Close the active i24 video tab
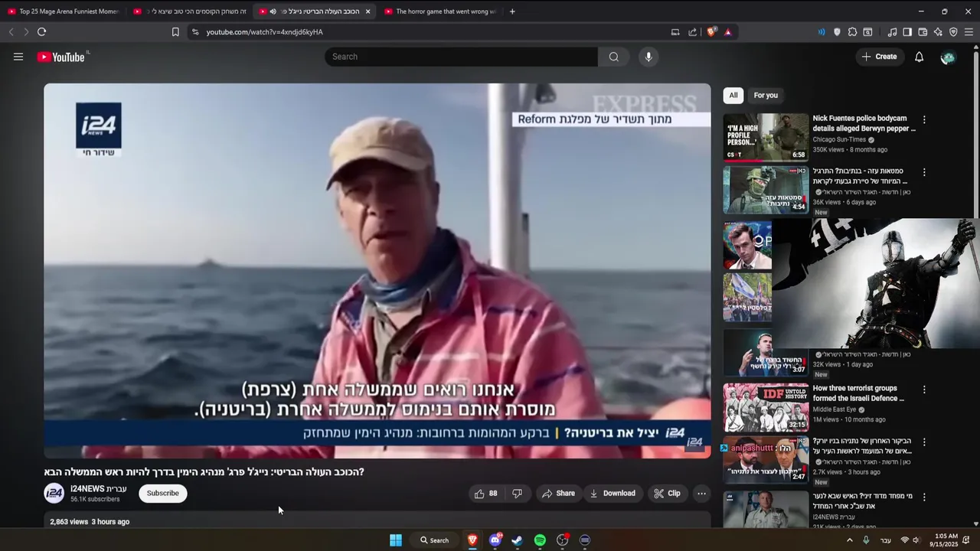 (367, 11)
